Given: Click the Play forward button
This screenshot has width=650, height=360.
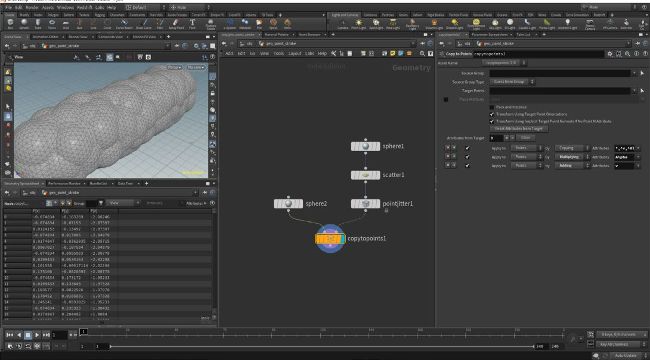Looking at the screenshot, I should coord(37,335).
